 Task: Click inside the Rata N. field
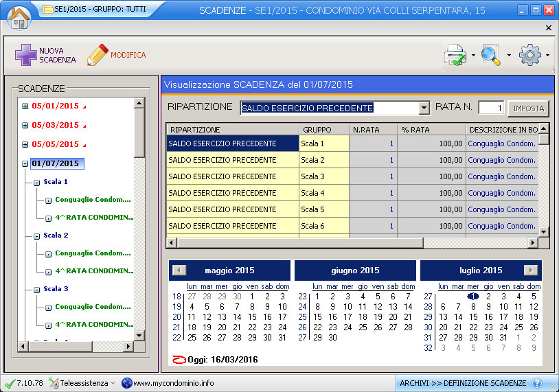click(491, 108)
